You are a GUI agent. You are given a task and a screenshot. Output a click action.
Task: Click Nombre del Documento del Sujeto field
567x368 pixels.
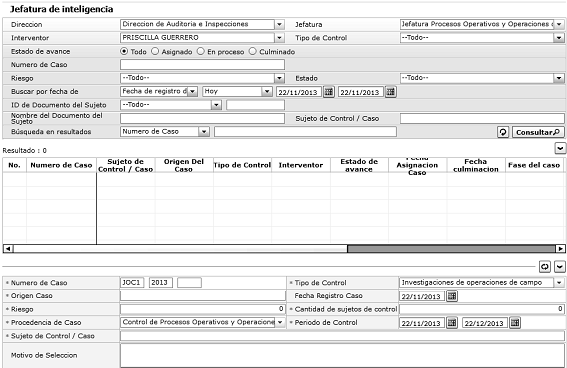tap(202, 119)
